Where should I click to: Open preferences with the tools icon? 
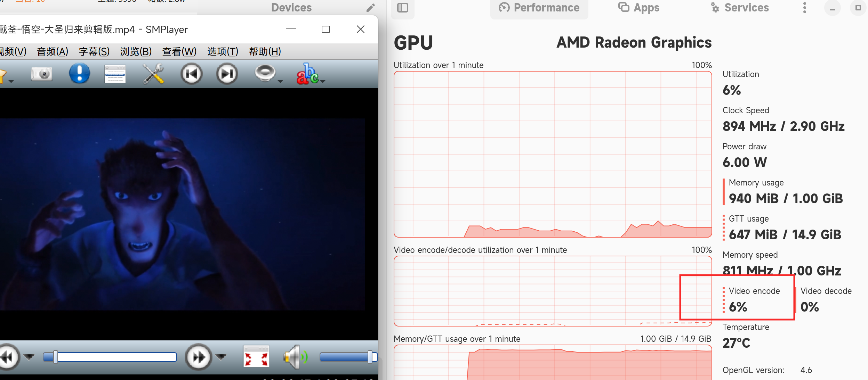coord(153,74)
